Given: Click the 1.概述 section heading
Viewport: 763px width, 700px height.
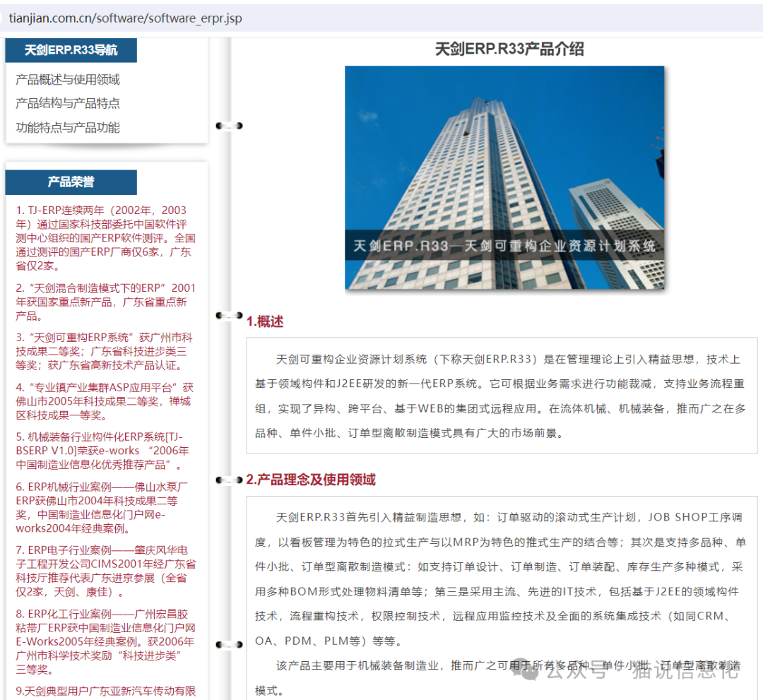Looking at the screenshot, I should (x=265, y=321).
